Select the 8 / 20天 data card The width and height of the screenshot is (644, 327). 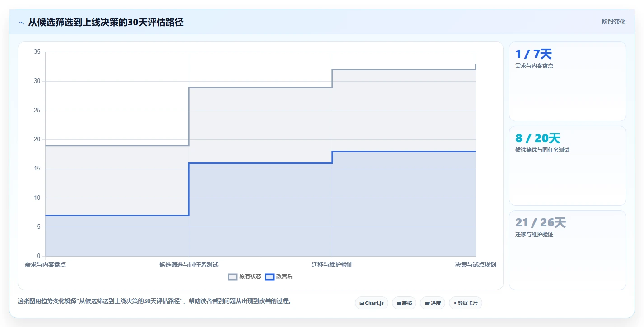click(x=568, y=166)
